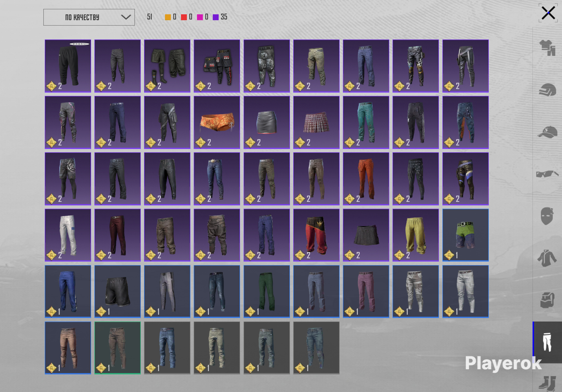
Task: Open the outfit sets category icon
Action: 547,48
